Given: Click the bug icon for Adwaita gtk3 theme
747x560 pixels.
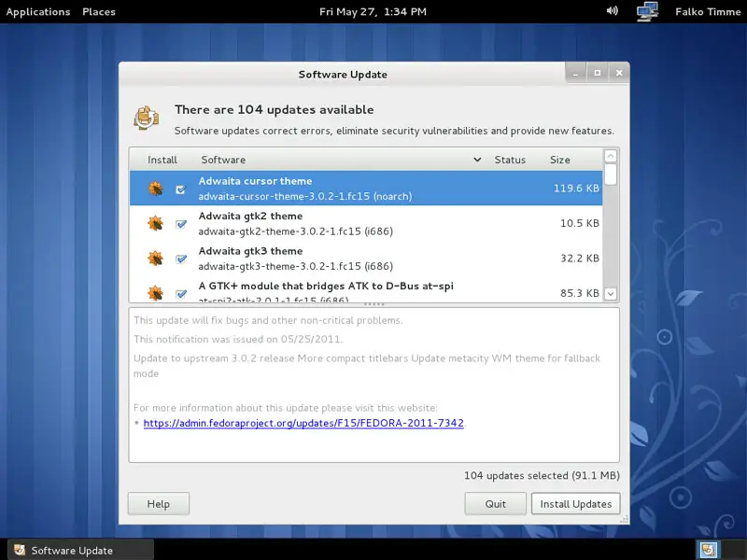Looking at the screenshot, I should tap(155, 259).
